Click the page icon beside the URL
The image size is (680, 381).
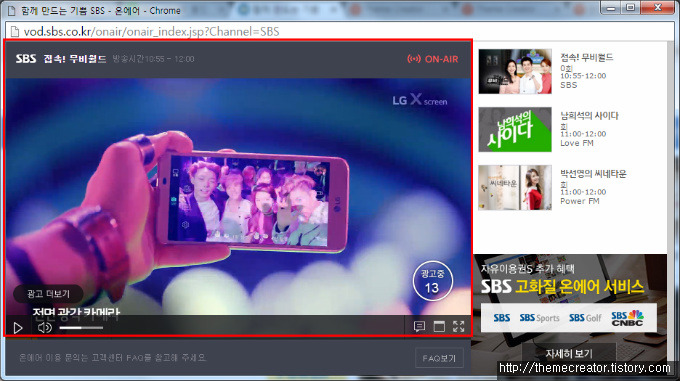click(x=15, y=31)
